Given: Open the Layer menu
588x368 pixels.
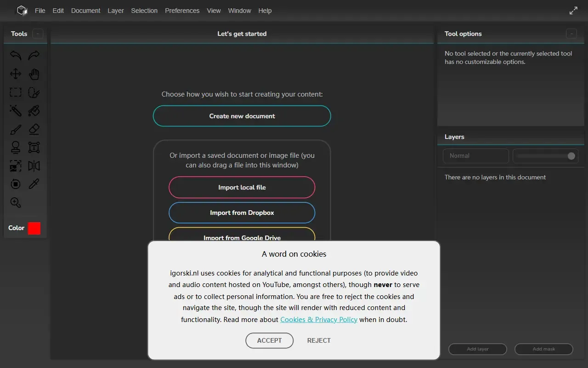Looking at the screenshot, I should [x=116, y=11].
